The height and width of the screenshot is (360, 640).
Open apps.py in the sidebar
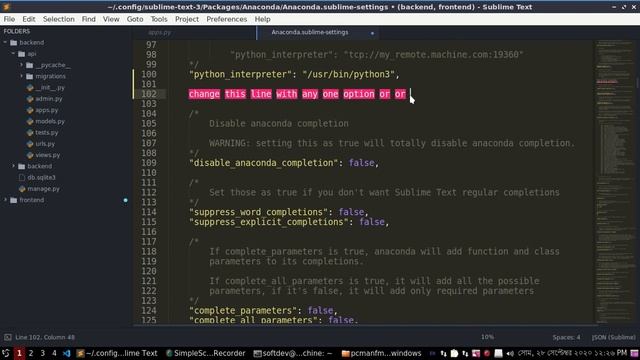point(47,110)
